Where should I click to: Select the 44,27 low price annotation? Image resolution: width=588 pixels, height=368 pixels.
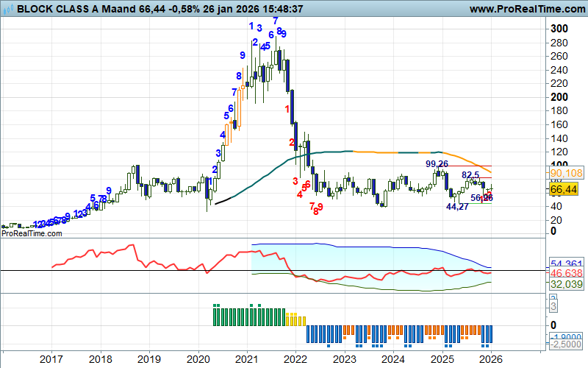(457, 208)
